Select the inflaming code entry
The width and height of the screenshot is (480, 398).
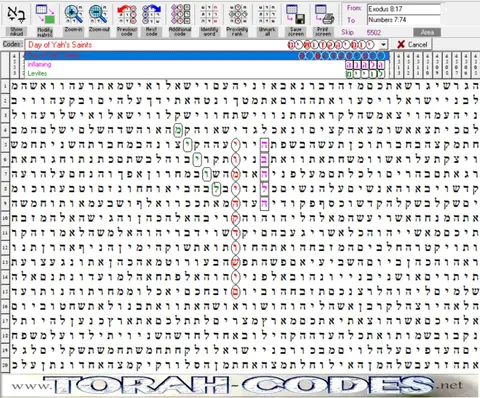pos(207,64)
